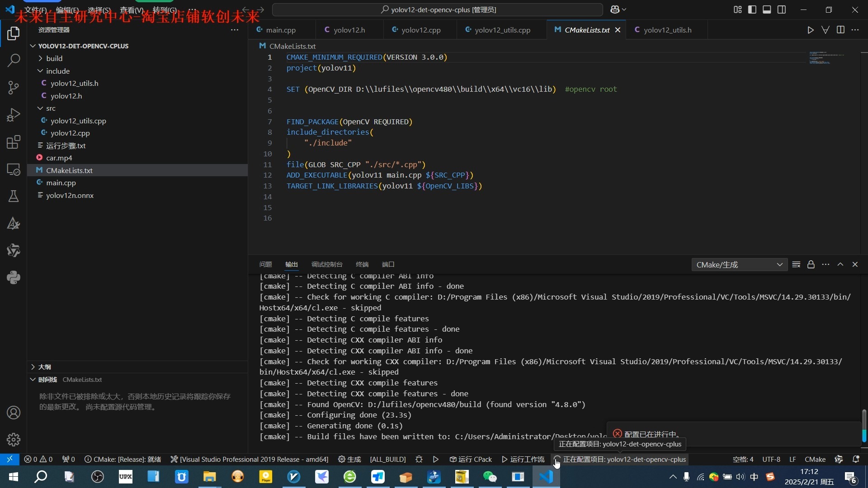This screenshot has height=488, width=868.
Task: Open the Python sidebar view
Action: click(14, 277)
